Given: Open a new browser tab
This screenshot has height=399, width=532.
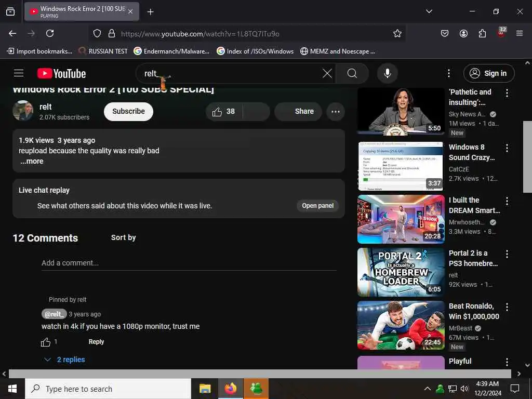Looking at the screenshot, I should (x=150, y=12).
